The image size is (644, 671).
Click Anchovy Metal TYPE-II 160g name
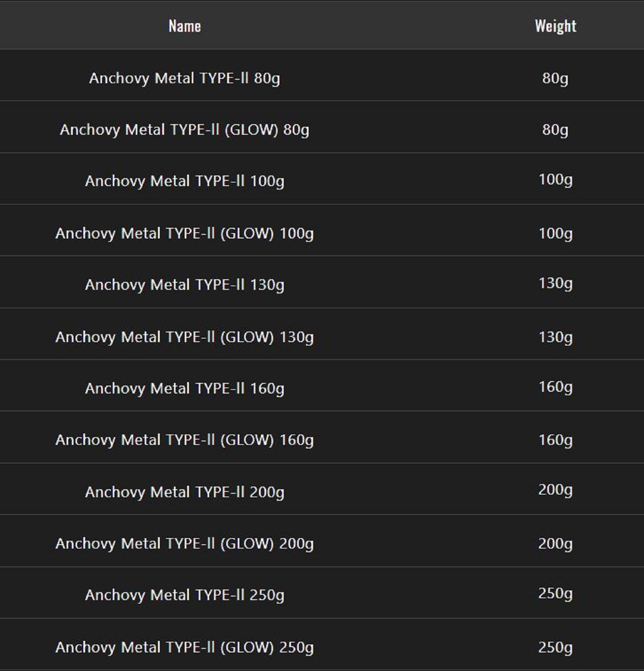185,389
